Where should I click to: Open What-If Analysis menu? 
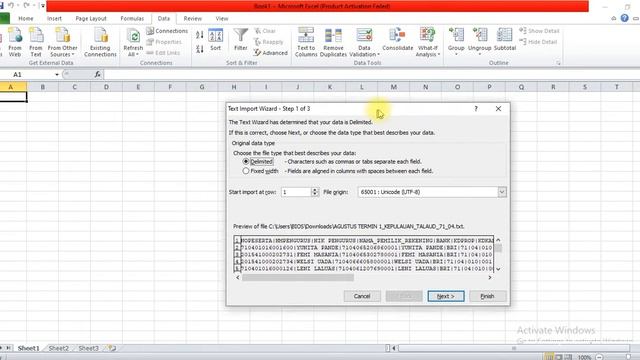(x=427, y=42)
